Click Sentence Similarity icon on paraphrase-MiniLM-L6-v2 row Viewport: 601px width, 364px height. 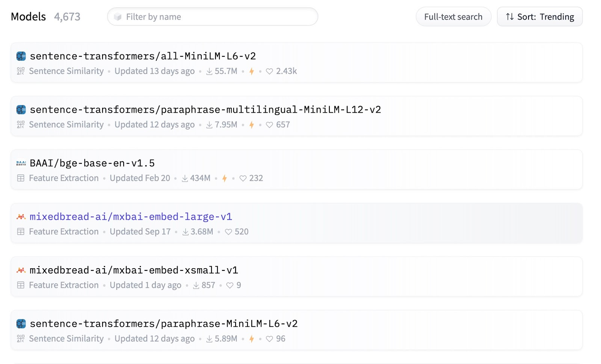coord(21,339)
